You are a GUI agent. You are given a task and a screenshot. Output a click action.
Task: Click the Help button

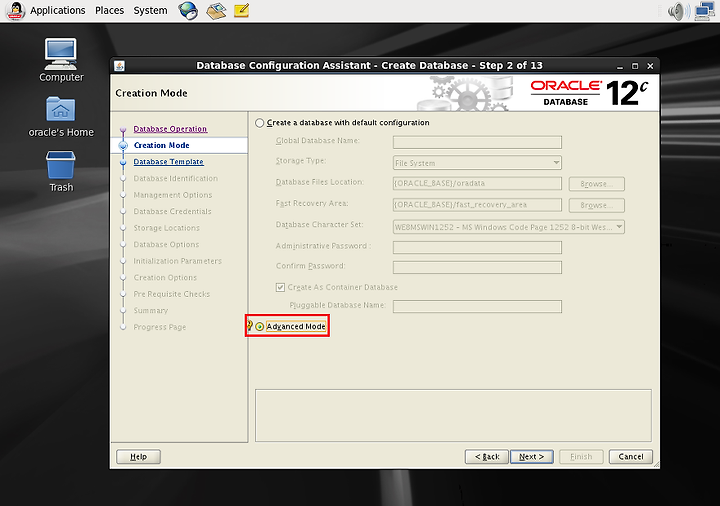coord(138,456)
